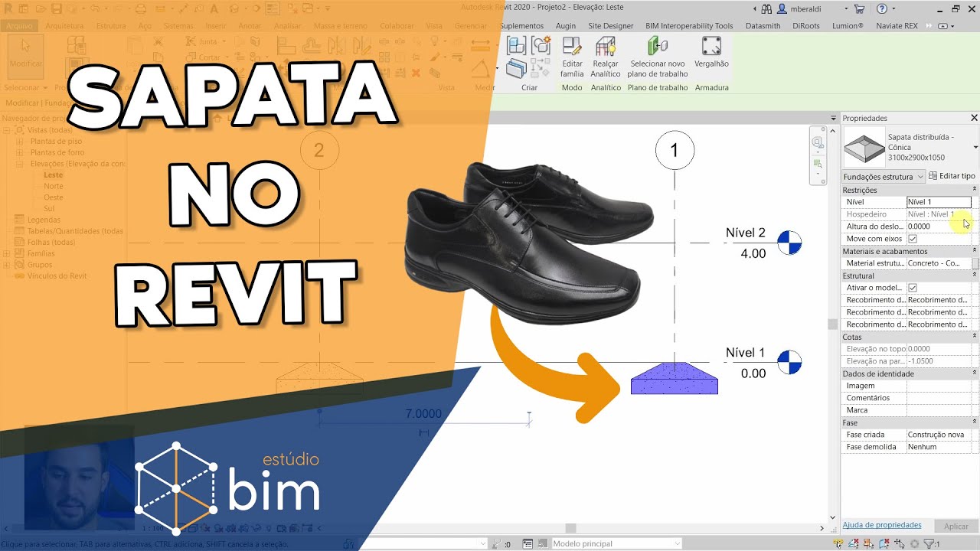This screenshot has width=980, height=551.
Task: Click the Comentários field
Action: click(x=939, y=398)
